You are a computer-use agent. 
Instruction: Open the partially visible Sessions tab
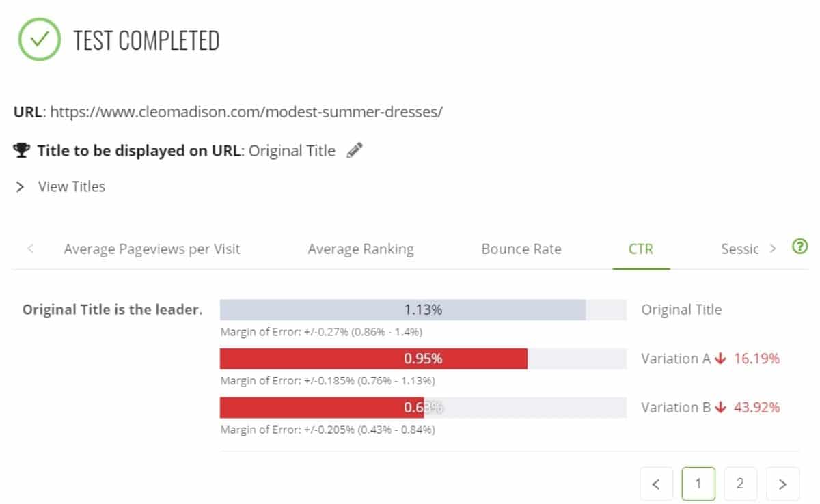(x=740, y=249)
